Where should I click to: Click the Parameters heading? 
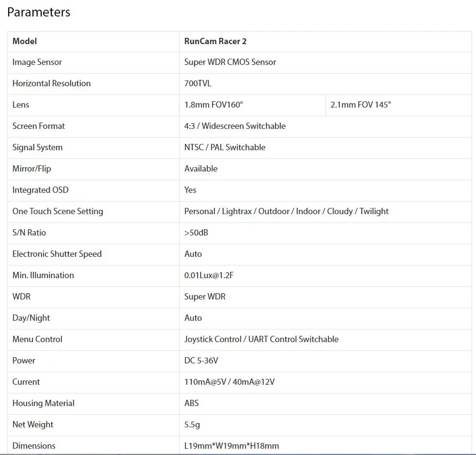[x=39, y=12]
